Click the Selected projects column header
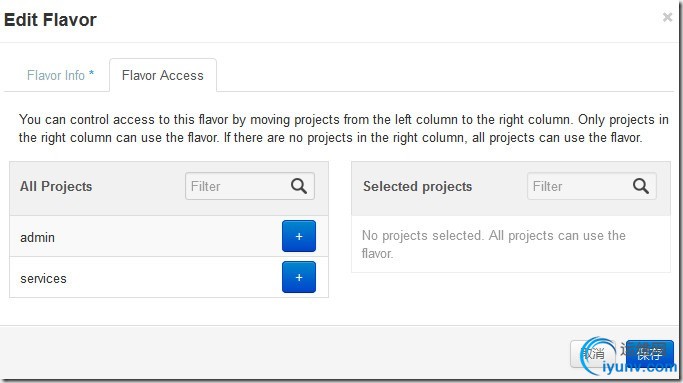The height and width of the screenshot is (383, 683). tap(417, 186)
